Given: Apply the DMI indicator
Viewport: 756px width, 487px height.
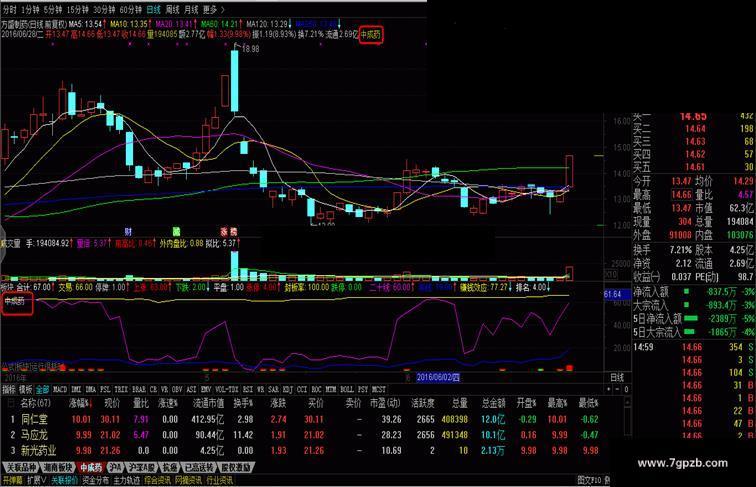Looking at the screenshot, I should click(76, 390).
